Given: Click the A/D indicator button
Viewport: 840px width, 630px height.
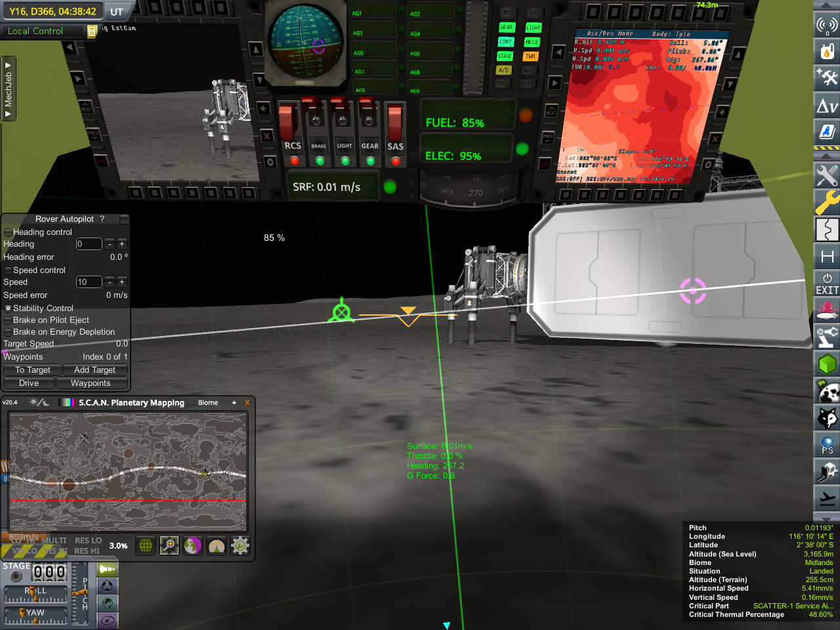Looking at the screenshot, I should 503,70.
